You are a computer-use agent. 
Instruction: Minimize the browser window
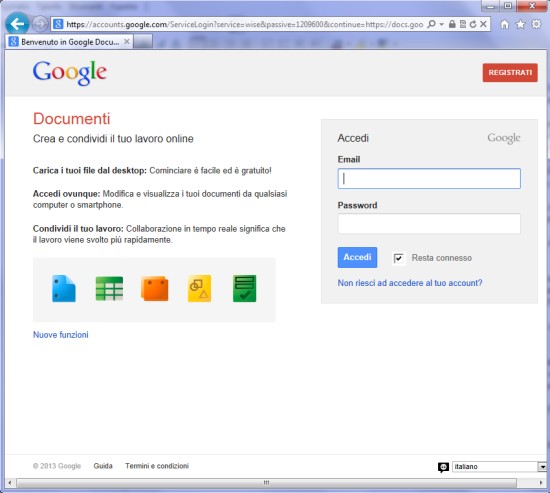click(x=490, y=6)
